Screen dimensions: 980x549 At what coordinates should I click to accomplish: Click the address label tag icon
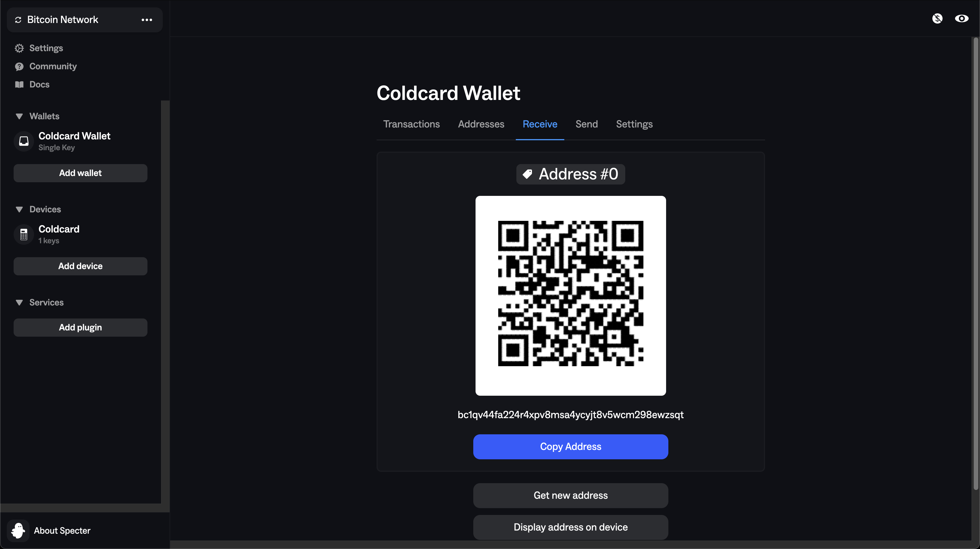[x=527, y=174]
